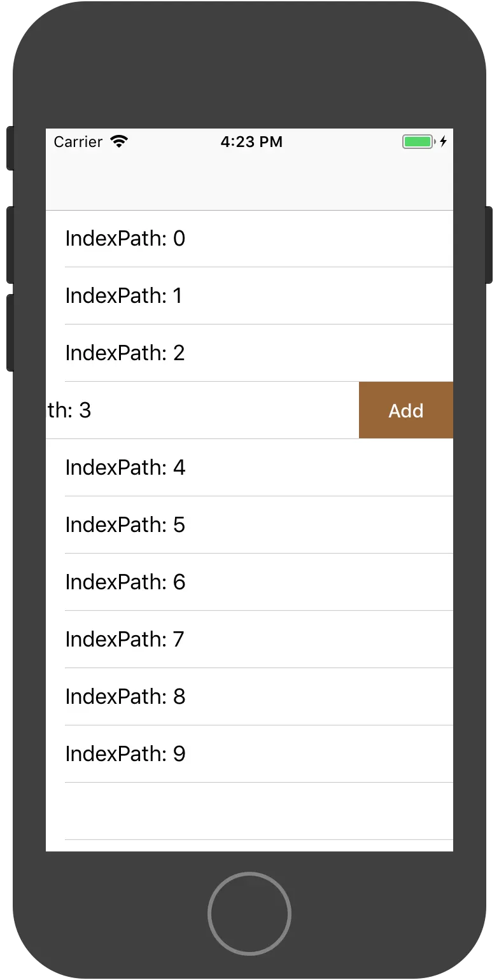Screen dimensions: 499x980
Task: Tap the IndexPath: 8 row
Action: click(x=250, y=697)
